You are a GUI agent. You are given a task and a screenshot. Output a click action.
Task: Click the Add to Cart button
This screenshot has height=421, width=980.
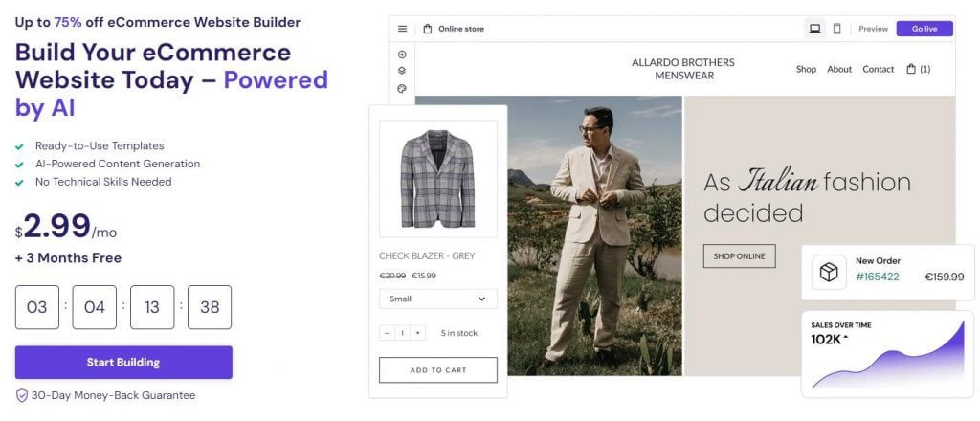438,369
